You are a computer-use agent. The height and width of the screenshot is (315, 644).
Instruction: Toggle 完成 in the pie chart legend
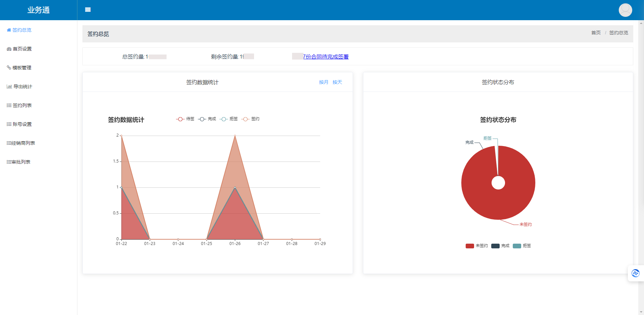pos(500,246)
